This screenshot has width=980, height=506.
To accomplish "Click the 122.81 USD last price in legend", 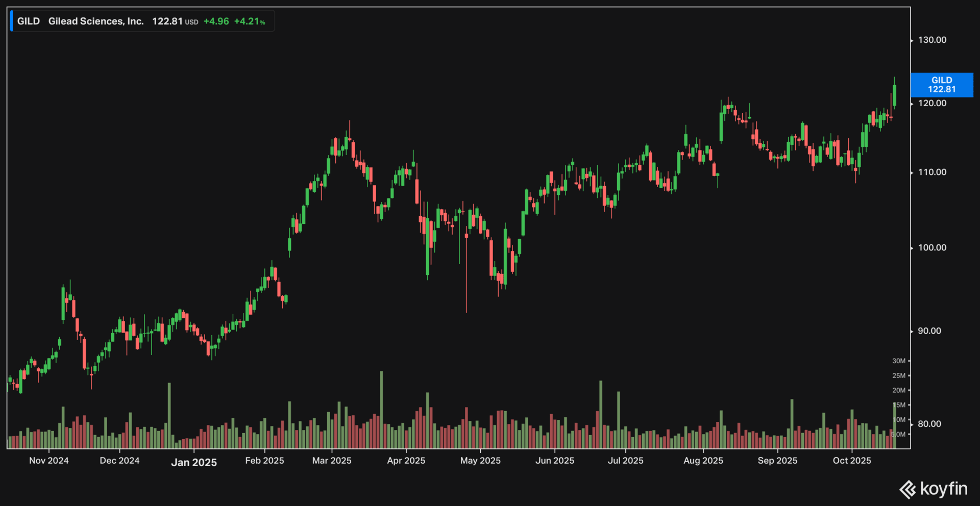I will pyautogui.click(x=175, y=21).
